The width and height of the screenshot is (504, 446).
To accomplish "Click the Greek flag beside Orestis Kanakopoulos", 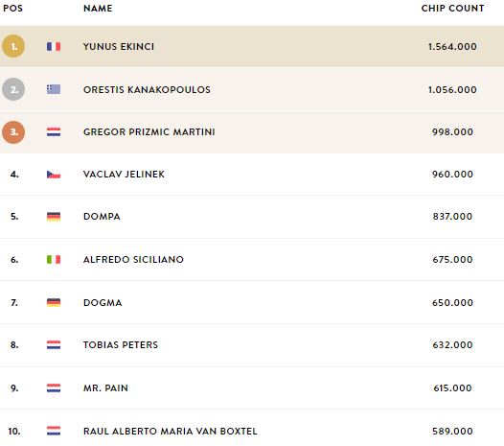I will click(x=54, y=89).
